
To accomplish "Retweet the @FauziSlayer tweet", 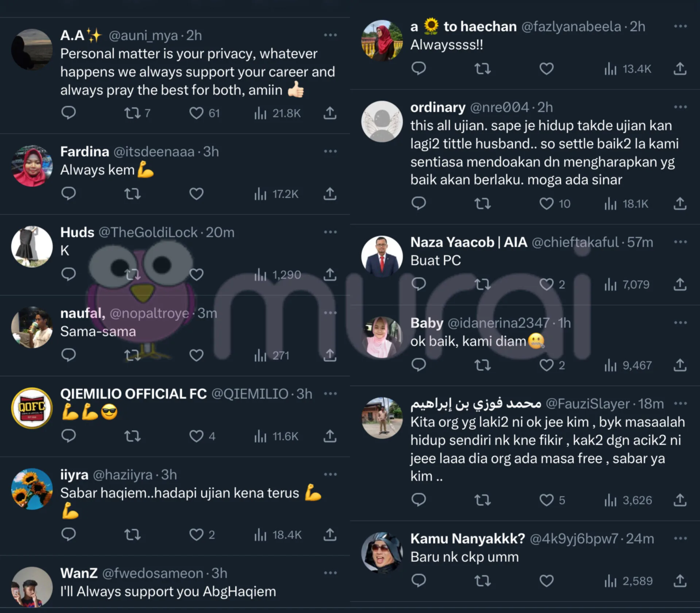I will 483,500.
